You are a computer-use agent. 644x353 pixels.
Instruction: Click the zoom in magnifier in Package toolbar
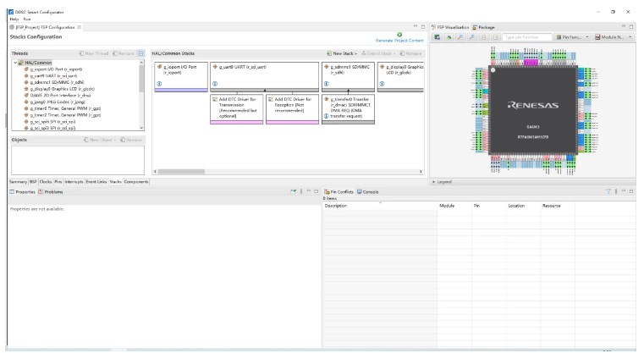pyautogui.click(x=460, y=37)
